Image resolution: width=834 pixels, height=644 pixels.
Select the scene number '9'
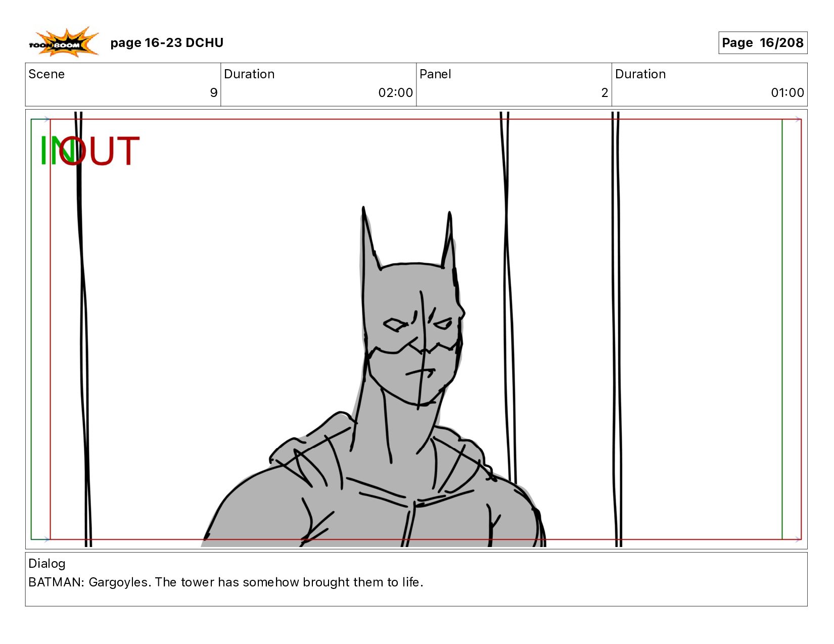(213, 93)
